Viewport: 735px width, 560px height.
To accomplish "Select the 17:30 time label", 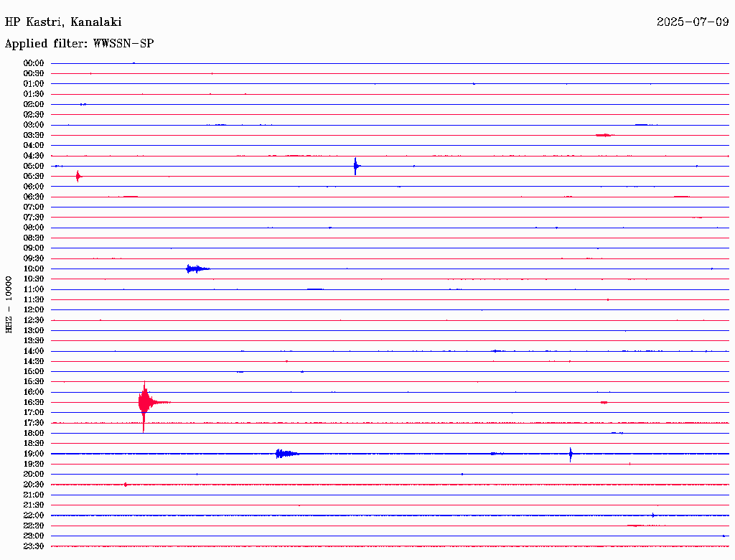I will coord(34,423).
